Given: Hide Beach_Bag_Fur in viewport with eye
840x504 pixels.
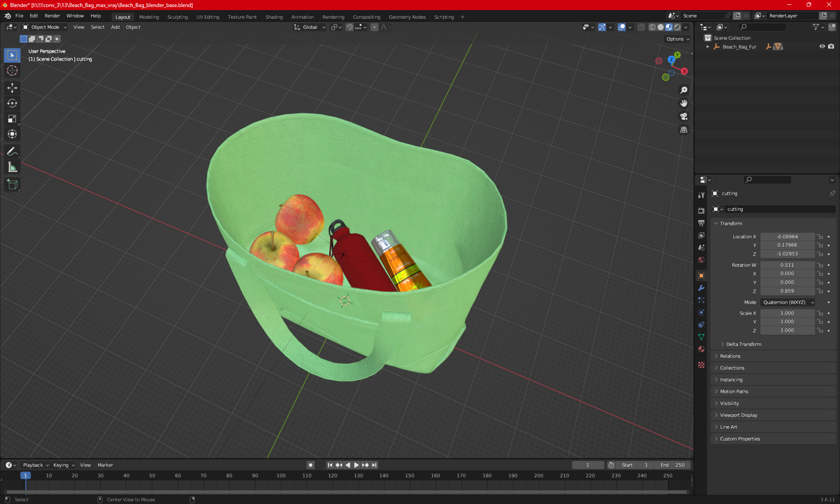Looking at the screenshot, I should click(822, 46).
